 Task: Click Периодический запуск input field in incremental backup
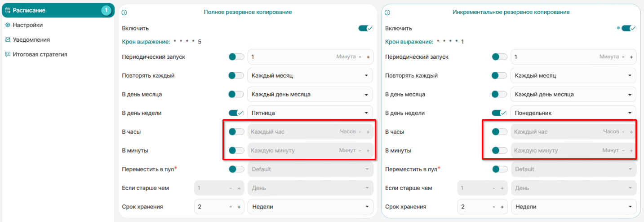tap(573, 57)
